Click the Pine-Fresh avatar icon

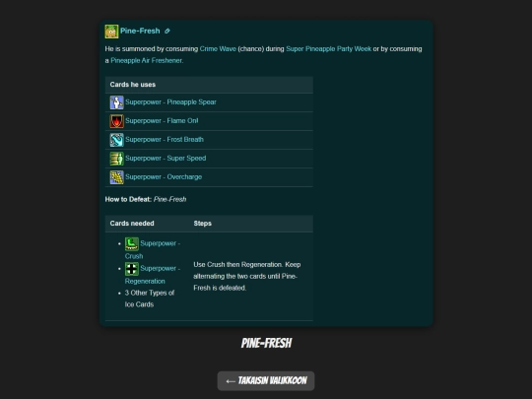click(x=111, y=32)
